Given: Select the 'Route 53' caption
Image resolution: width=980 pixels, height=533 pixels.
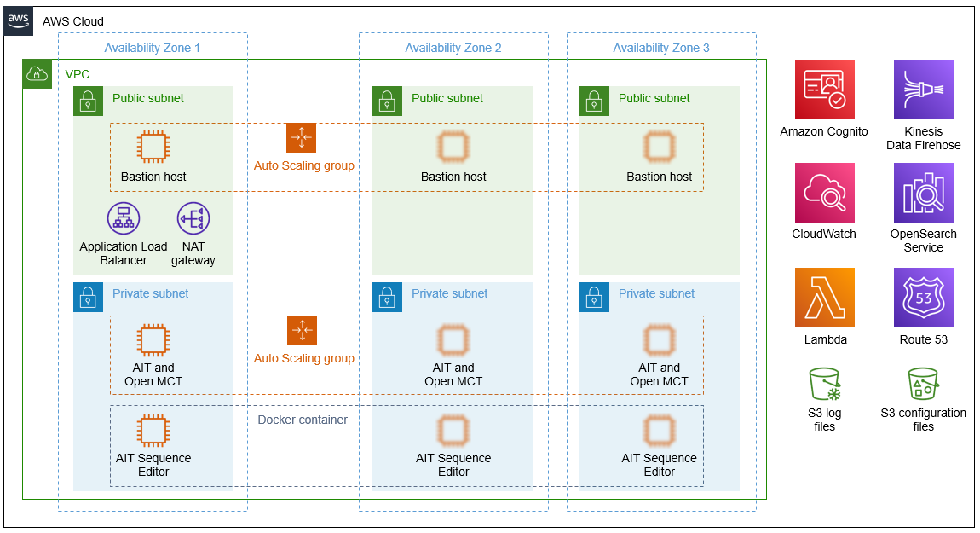Looking at the screenshot, I should tap(923, 339).
